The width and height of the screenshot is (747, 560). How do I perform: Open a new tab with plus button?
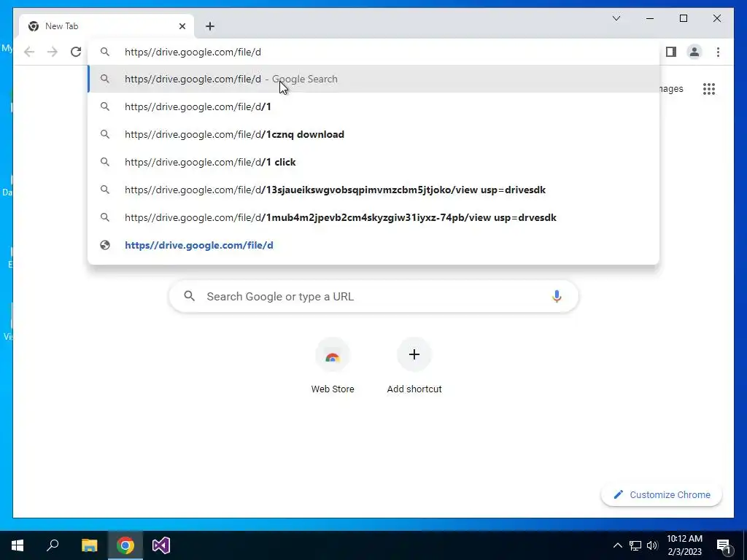click(210, 26)
